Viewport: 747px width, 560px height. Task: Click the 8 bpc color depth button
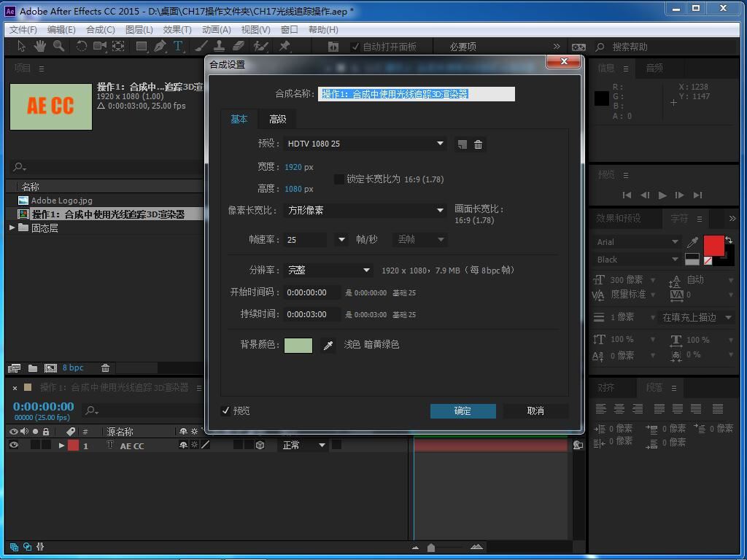[x=73, y=367]
